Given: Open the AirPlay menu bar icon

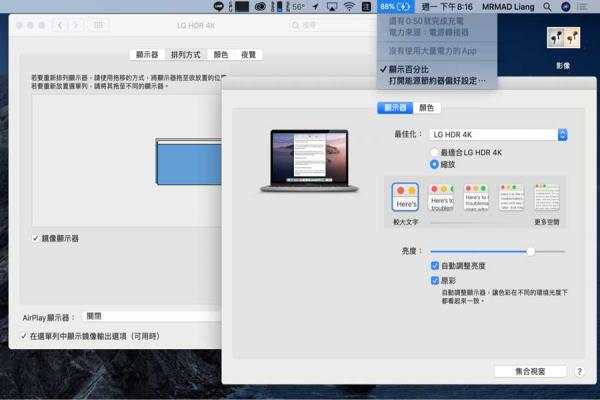Looking at the screenshot, I should [x=332, y=7].
